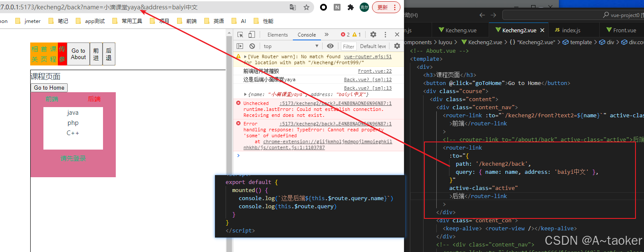Open the Back.vue? [sm]:13 source link
The height and width of the screenshot is (252, 644).
point(368,88)
